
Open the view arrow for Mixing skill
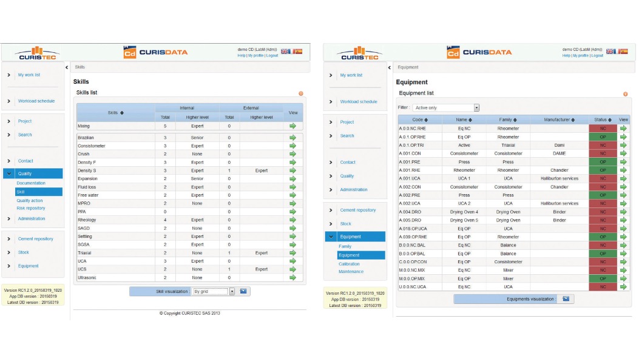pyautogui.click(x=292, y=126)
